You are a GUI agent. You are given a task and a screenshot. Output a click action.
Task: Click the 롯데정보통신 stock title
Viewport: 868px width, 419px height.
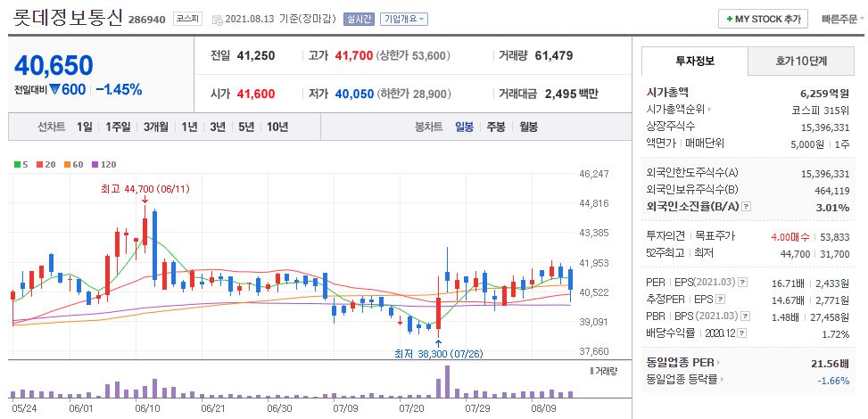(68, 18)
